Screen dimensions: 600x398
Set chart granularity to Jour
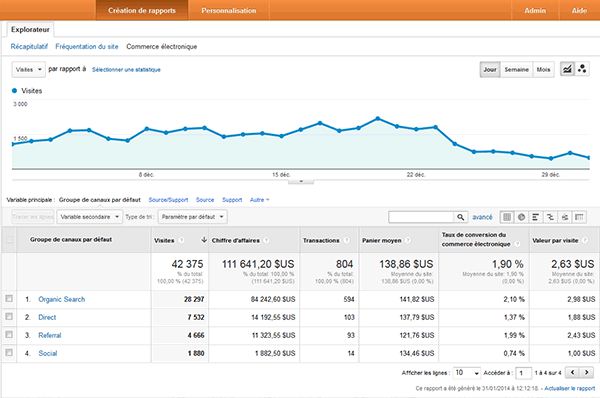(x=490, y=70)
